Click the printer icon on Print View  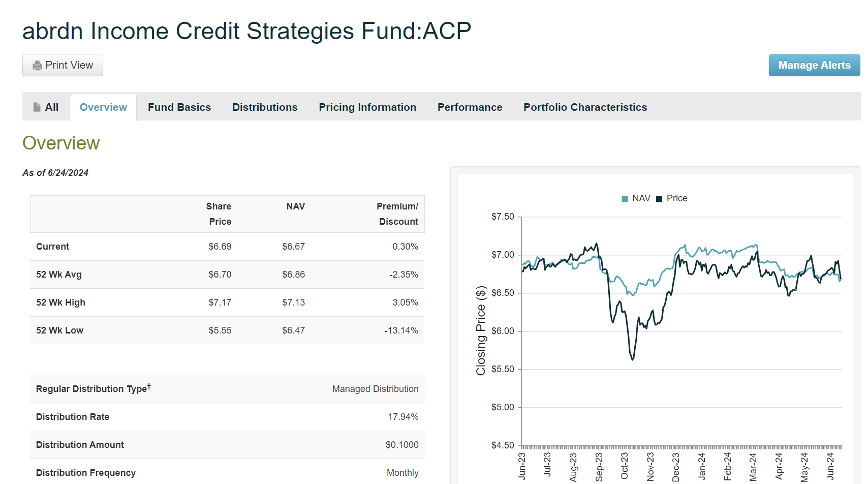(x=36, y=65)
